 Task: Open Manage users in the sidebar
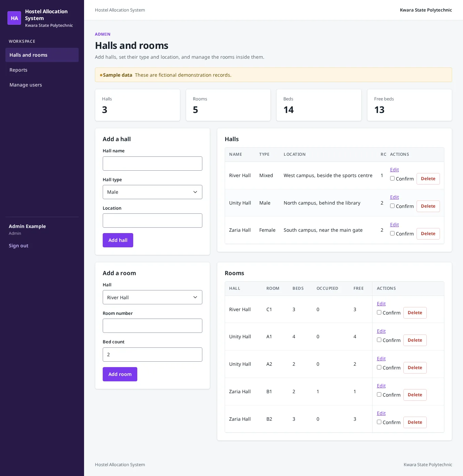point(42,85)
